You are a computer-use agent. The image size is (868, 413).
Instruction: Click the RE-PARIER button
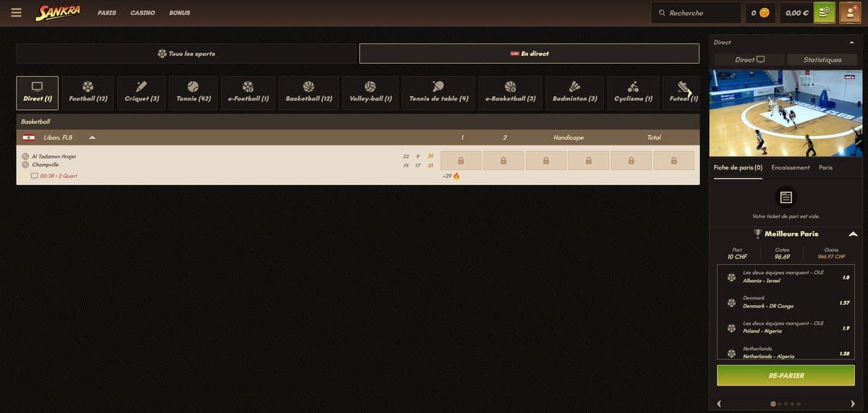786,375
